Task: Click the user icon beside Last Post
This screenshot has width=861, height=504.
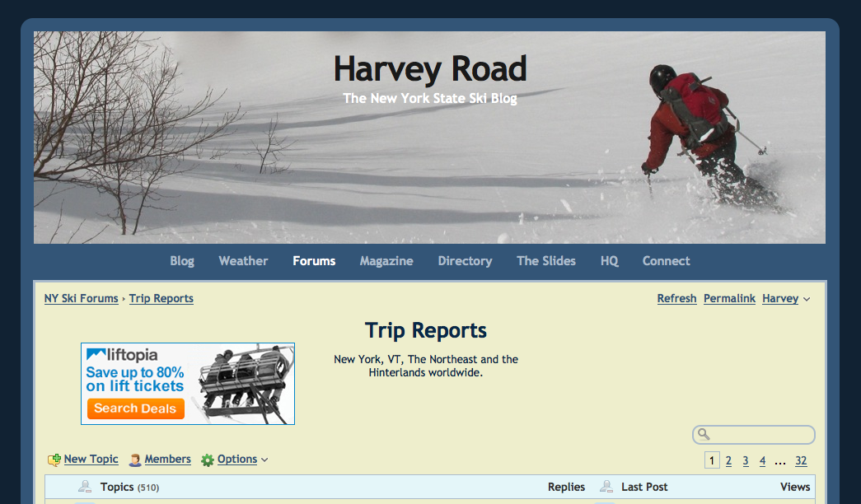Action: (x=606, y=487)
